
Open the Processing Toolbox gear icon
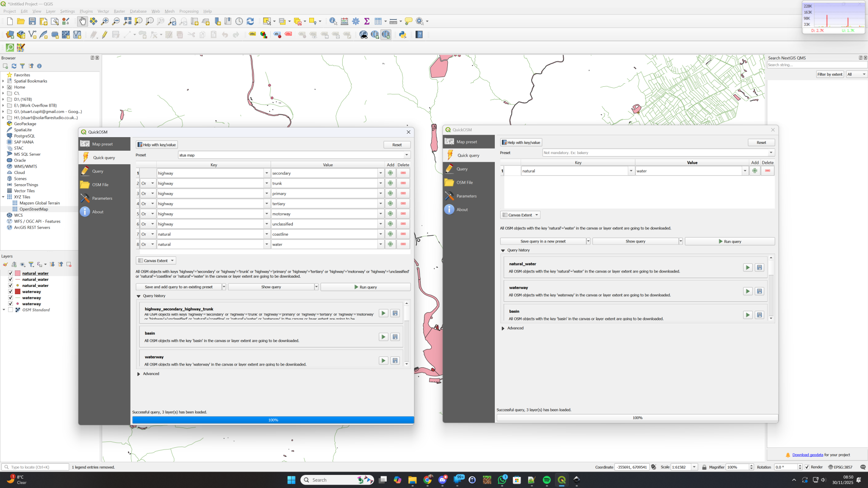(356, 21)
